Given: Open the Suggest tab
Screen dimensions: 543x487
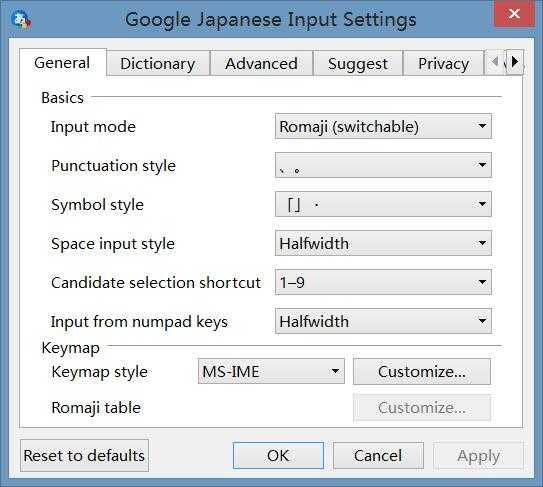Looking at the screenshot, I should coord(358,64).
